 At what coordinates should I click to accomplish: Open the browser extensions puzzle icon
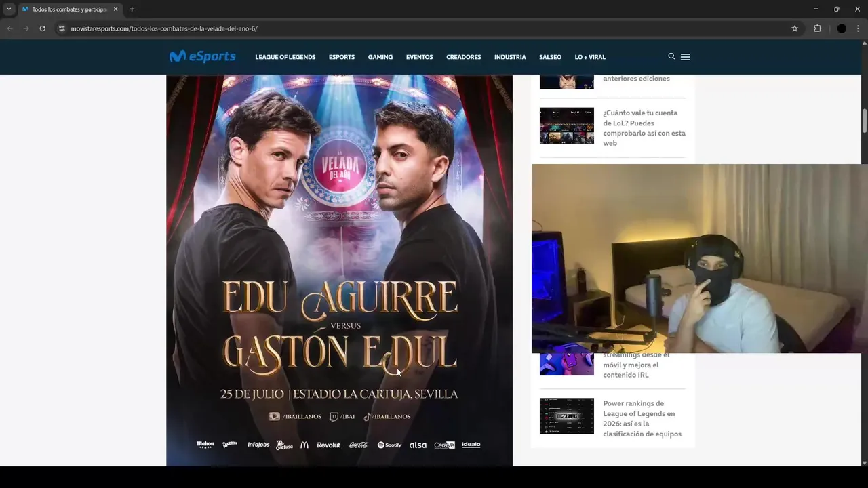tap(817, 28)
